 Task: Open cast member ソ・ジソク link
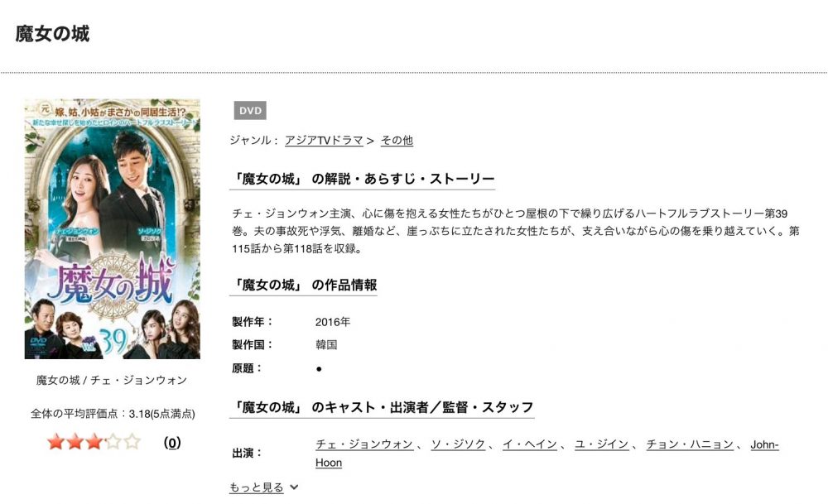(x=458, y=444)
